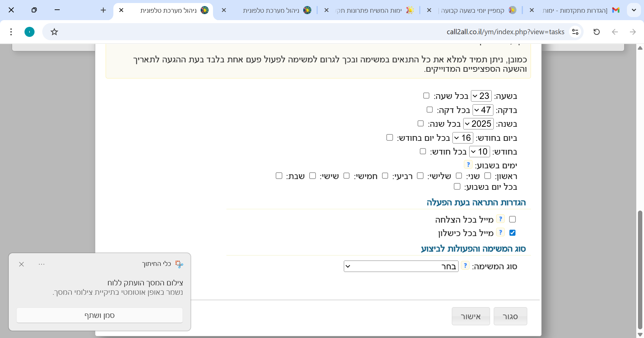Click help icon beside סוג המשימה
644x338 pixels.
(465, 266)
